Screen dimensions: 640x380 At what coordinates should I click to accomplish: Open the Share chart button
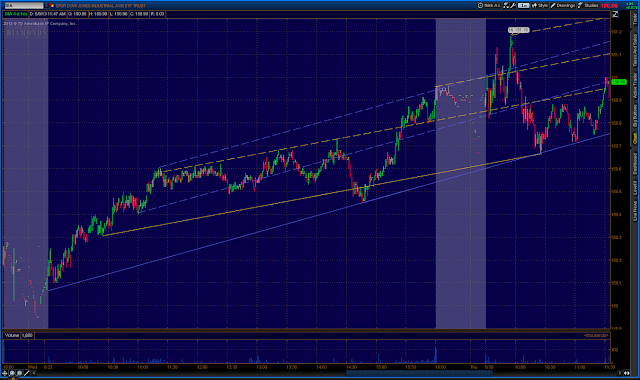click(x=489, y=5)
